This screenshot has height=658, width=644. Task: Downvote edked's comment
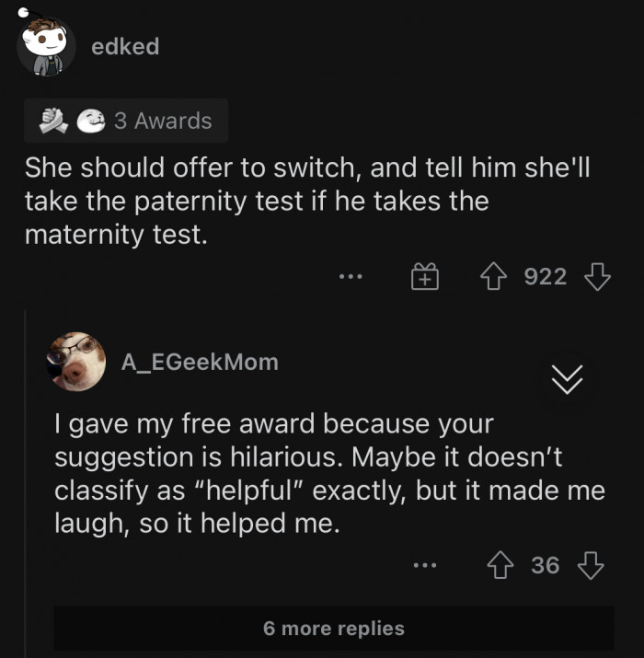click(x=596, y=276)
